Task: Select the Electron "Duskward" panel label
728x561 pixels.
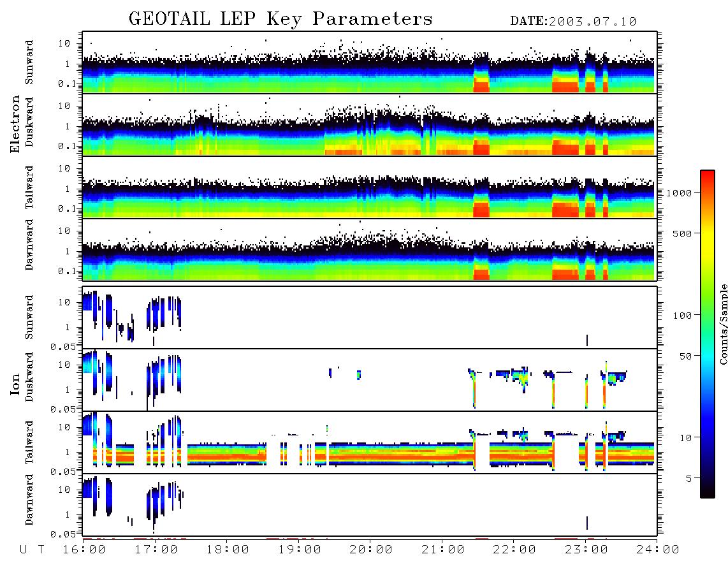Action: click(x=29, y=122)
